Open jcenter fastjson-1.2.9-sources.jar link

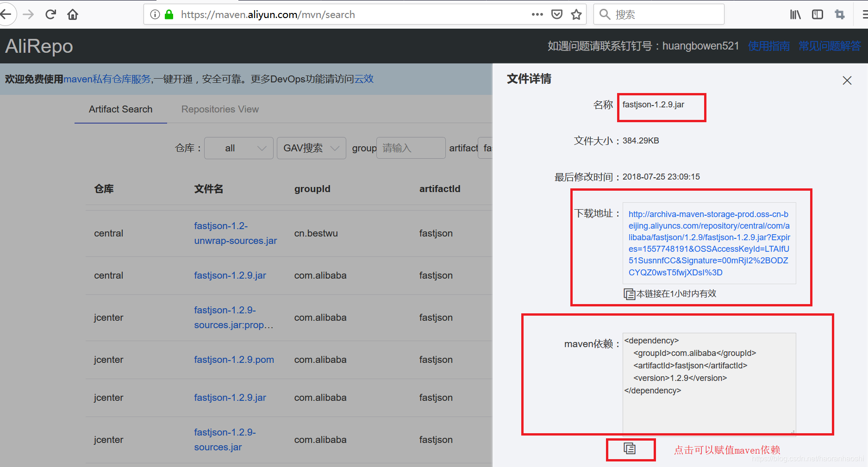click(225, 440)
